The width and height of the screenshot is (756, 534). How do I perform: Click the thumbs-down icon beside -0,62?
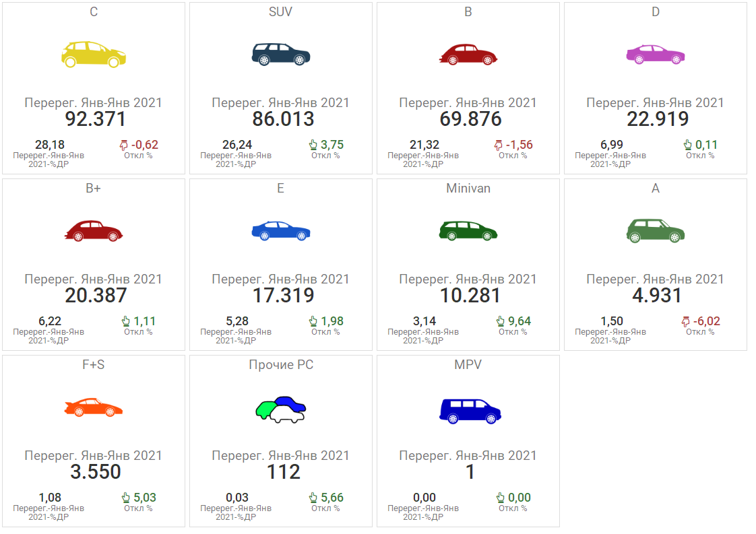(x=123, y=145)
